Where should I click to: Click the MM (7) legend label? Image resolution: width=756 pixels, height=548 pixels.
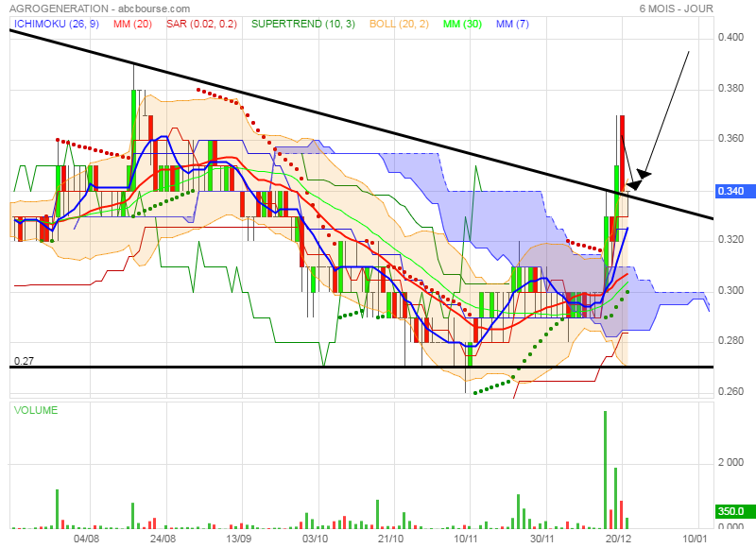(x=512, y=24)
